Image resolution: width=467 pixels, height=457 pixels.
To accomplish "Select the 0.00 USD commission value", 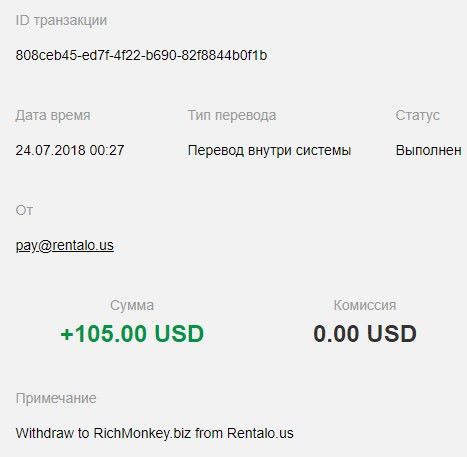I will [x=365, y=334].
